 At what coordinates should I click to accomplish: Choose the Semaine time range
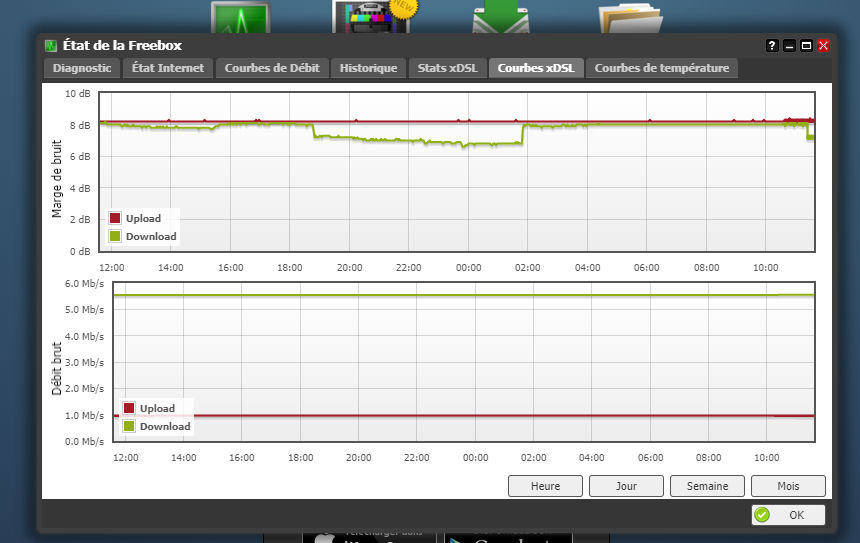[708, 486]
